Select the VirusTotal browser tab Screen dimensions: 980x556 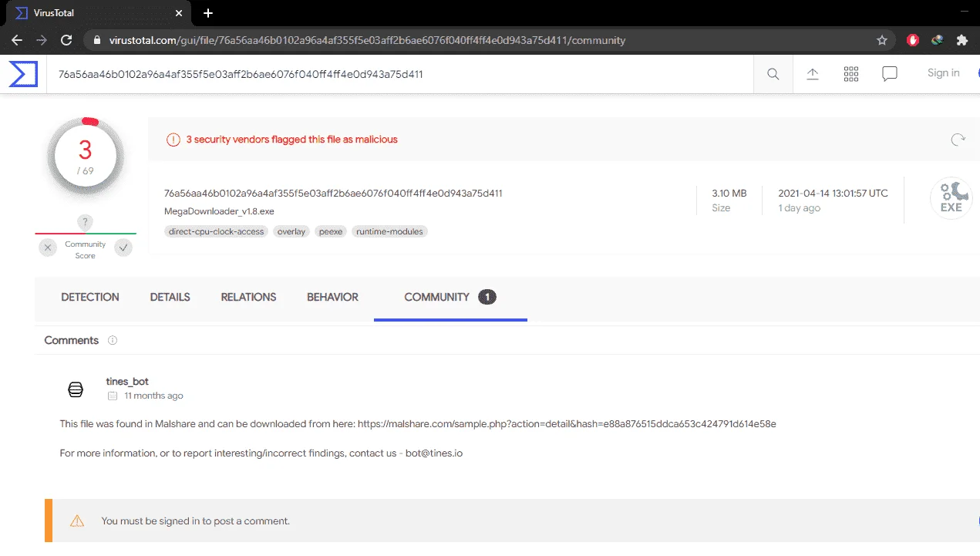pyautogui.click(x=99, y=13)
